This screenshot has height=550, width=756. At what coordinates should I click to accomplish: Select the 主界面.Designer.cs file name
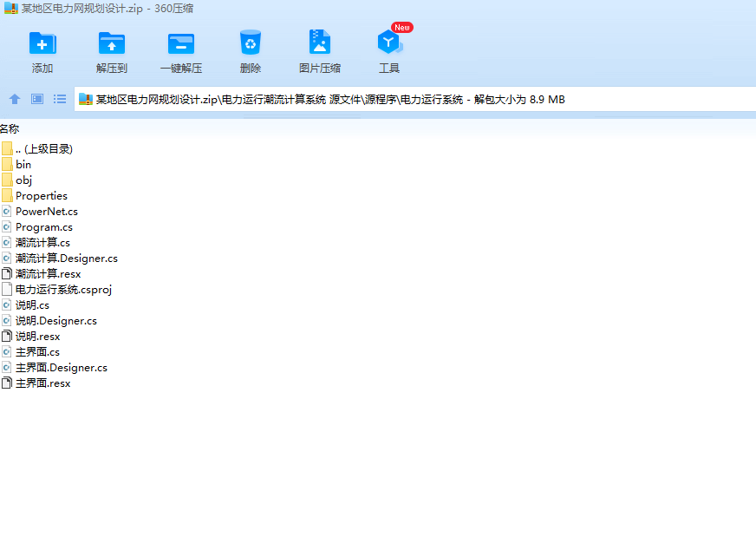point(62,368)
